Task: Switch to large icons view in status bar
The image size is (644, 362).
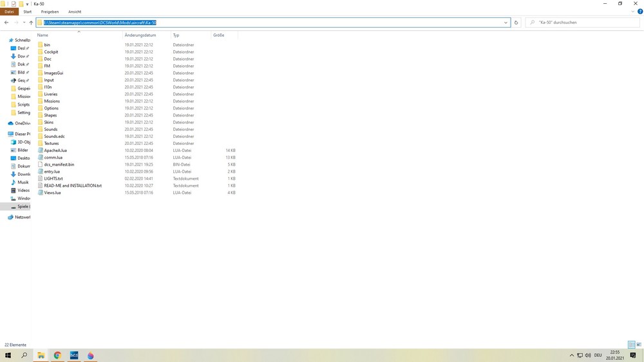Action: (x=639, y=345)
